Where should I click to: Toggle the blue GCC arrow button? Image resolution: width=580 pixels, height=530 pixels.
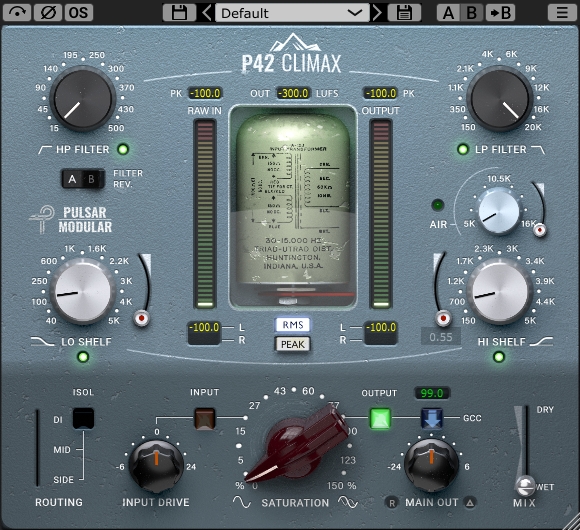[432, 418]
